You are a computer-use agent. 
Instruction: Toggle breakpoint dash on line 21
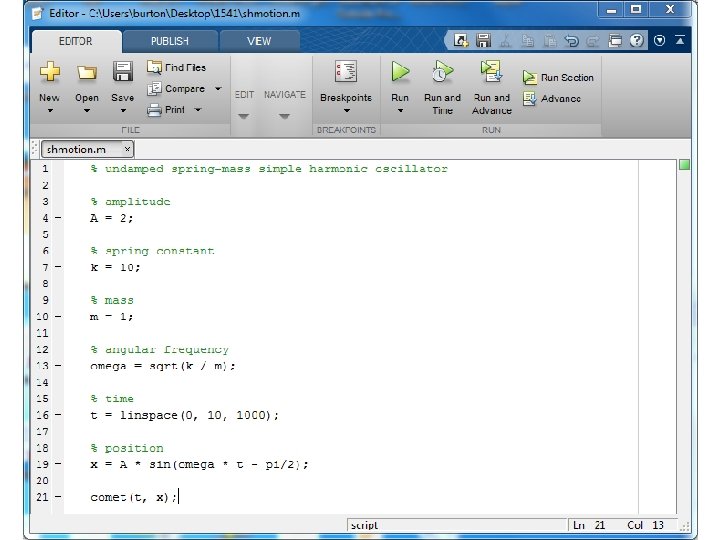click(x=58, y=496)
